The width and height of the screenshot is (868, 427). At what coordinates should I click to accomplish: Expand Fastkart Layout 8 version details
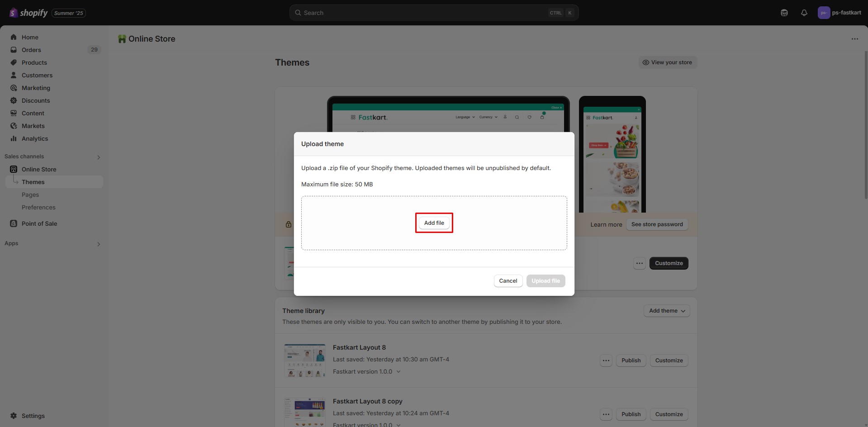pos(398,372)
